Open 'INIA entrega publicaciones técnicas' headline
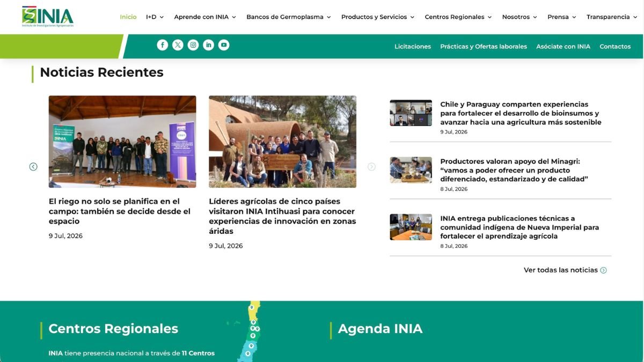 click(x=519, y=227)
